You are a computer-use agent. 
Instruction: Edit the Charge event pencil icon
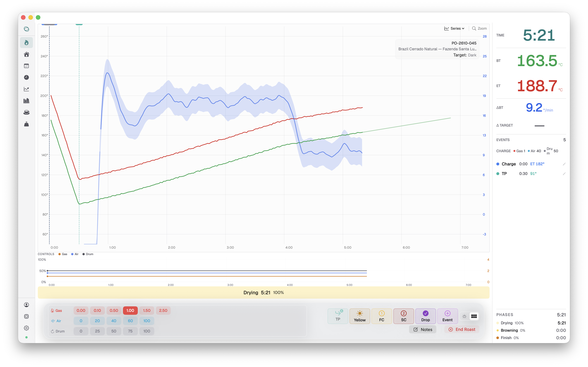pos(564,164)
